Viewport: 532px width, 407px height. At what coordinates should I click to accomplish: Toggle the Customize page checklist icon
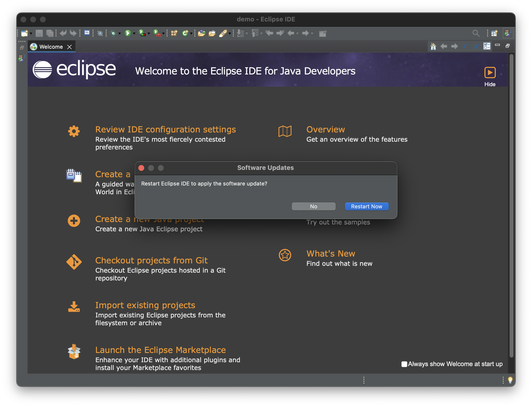(x=487, y=46)
